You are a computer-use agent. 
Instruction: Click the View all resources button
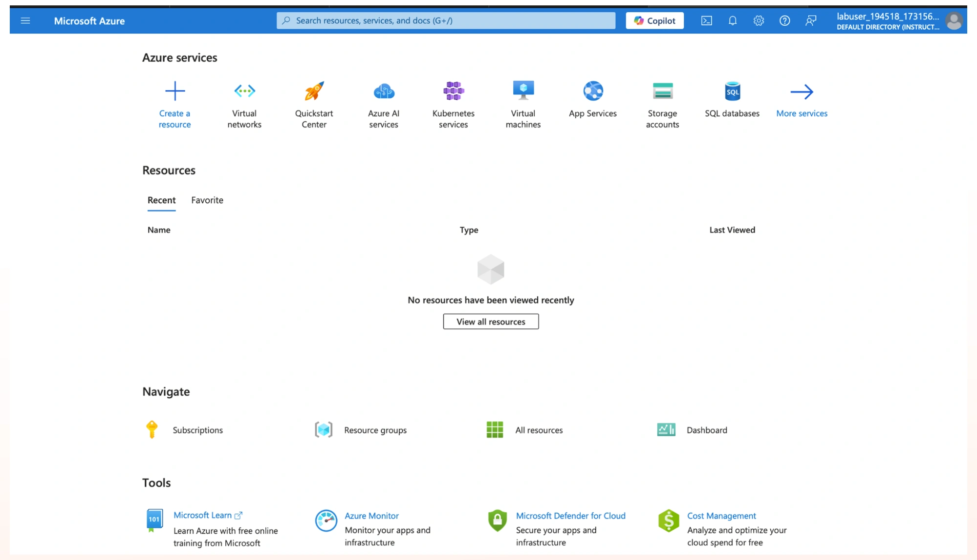(491, 322)
